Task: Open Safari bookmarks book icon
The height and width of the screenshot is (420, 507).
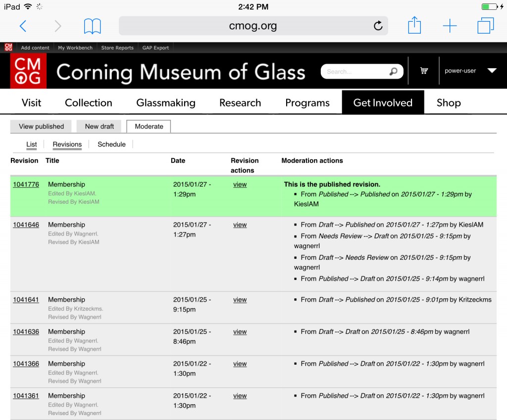Action: (93, 26)
